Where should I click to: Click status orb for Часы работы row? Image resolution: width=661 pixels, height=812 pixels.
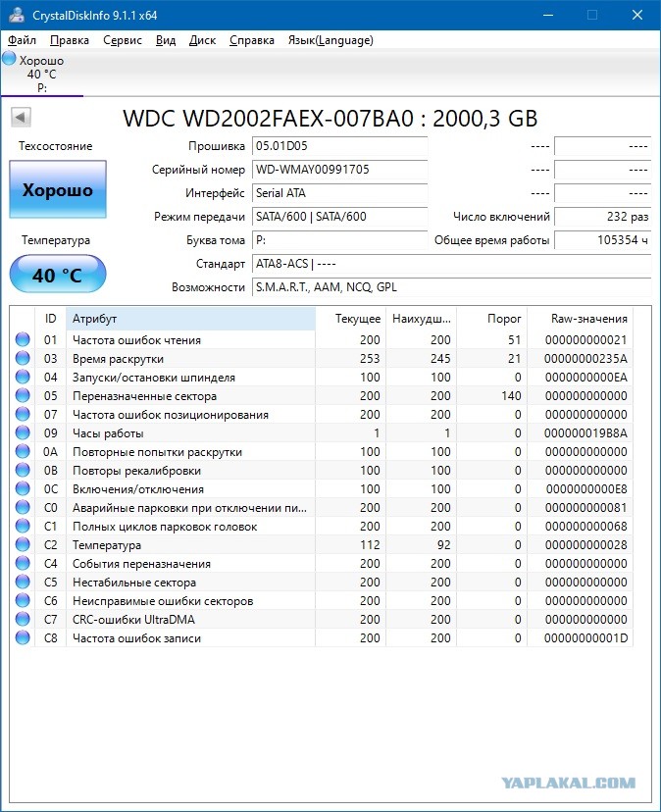pos(23,432)
